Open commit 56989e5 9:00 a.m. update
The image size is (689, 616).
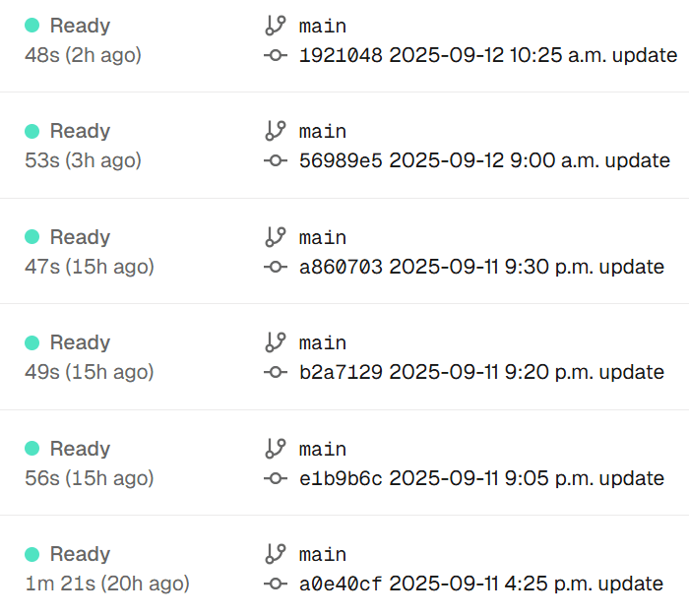484,160
